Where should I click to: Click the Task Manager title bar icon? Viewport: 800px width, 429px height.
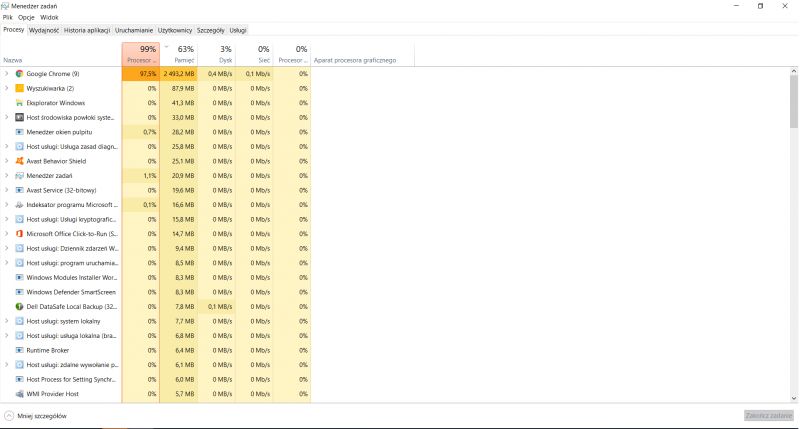(5, 6)
